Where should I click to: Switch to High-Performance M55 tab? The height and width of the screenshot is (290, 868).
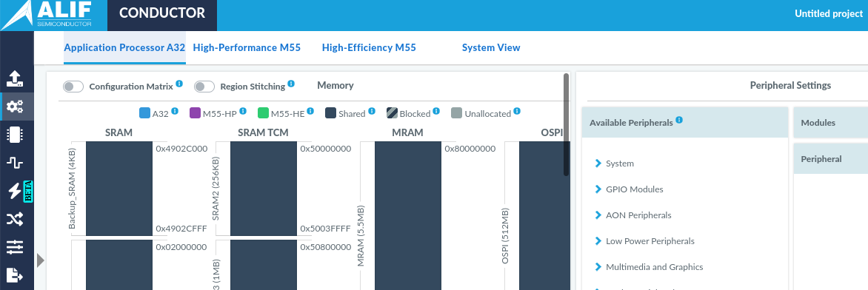coord(247,47)
